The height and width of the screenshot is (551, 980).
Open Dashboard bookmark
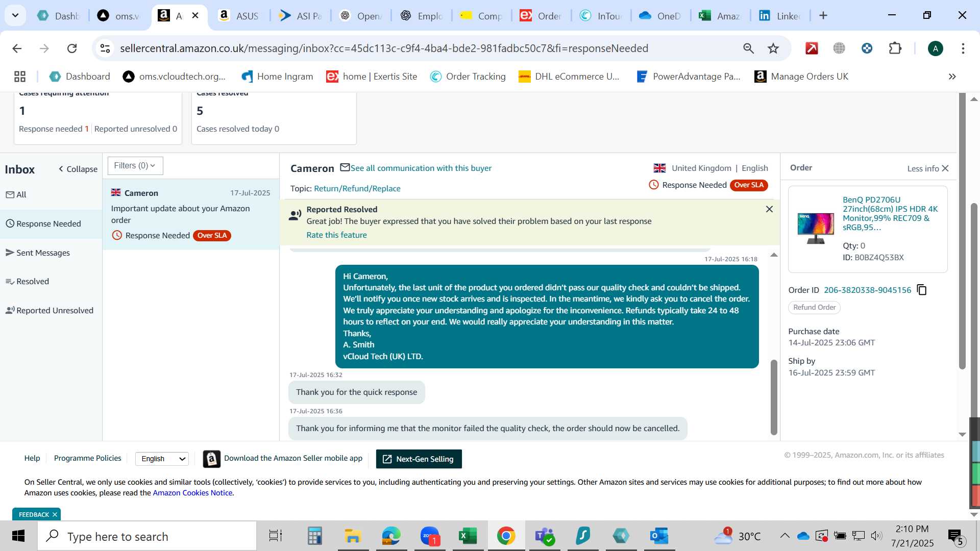[80, 77]
